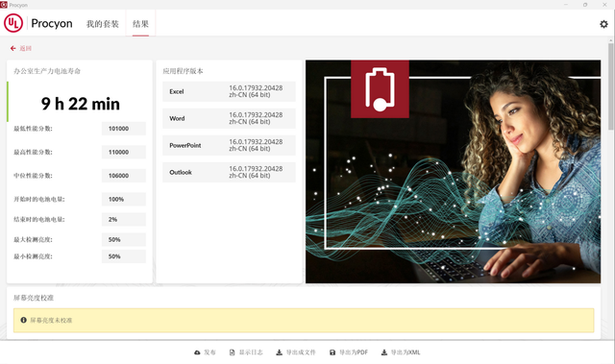Click the cloud upload icon beside 发布

pos(197,352)
